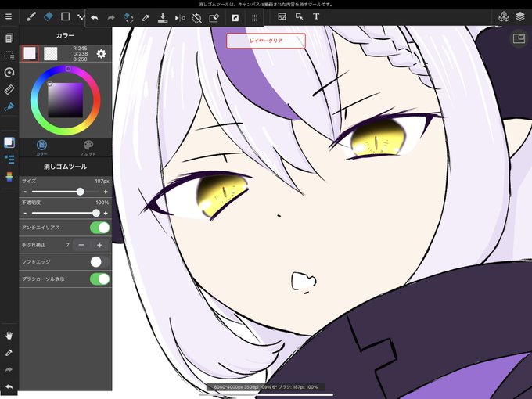The image size is (532, 399).
Task: Toggle ブラシカーソル表示 switch
Action: (100, 279)
